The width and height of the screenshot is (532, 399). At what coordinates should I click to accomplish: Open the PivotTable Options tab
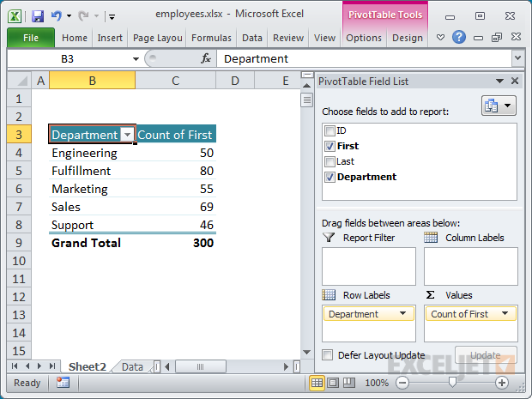364,38
